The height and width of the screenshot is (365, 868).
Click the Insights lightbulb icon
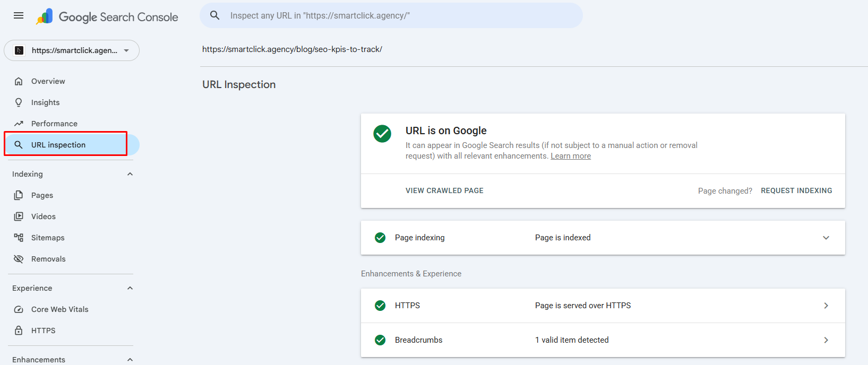[19, 102]
